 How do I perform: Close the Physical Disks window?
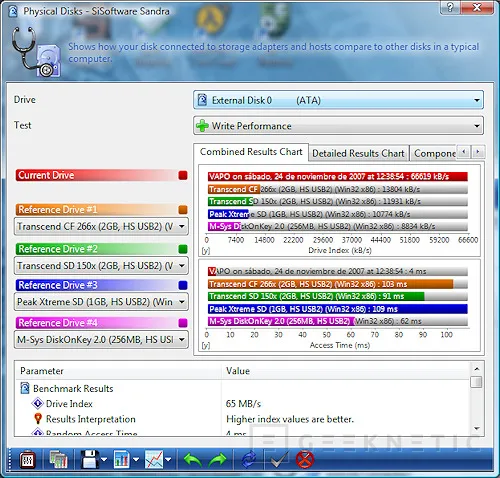tap(477, 7)
